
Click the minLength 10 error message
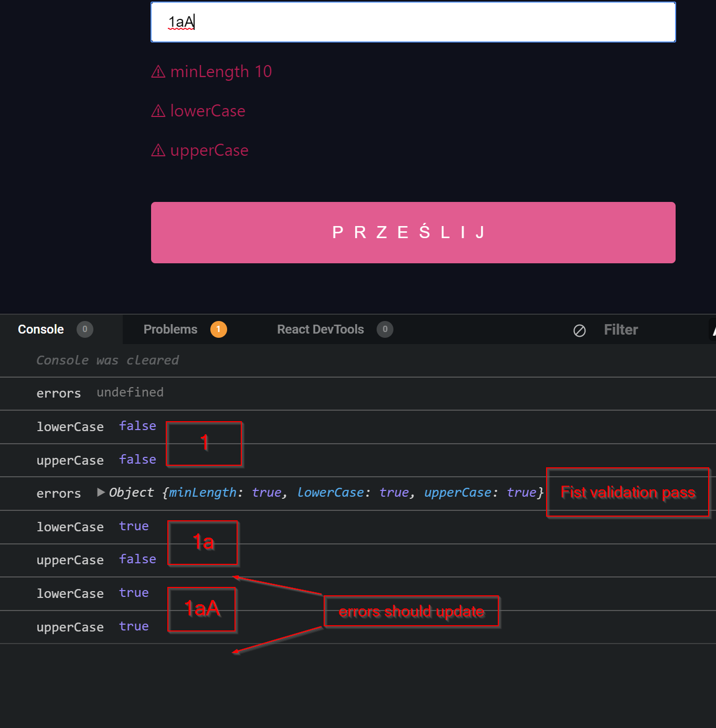pos(220,71)
